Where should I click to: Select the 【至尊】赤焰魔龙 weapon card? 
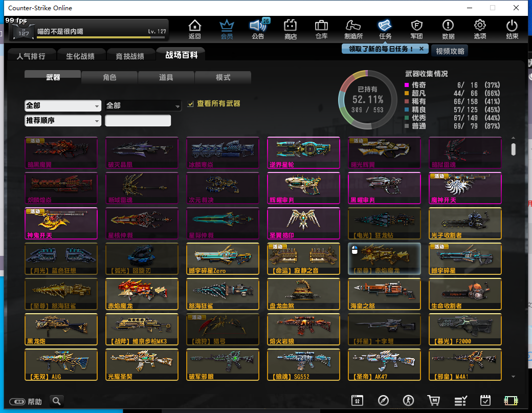point(384,258)
